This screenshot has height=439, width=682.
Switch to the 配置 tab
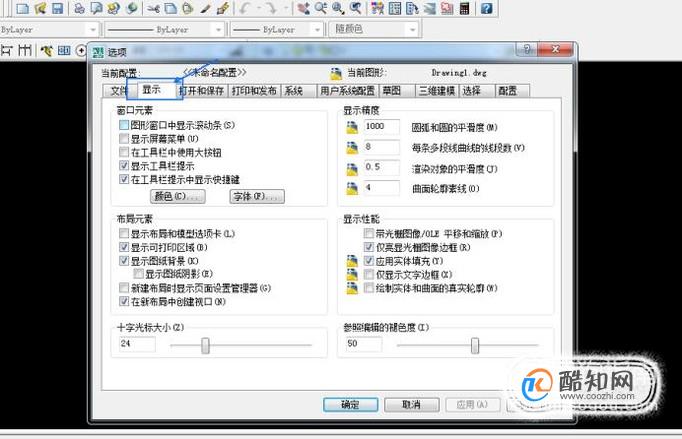pyautogui.click(x=511, y=90)
